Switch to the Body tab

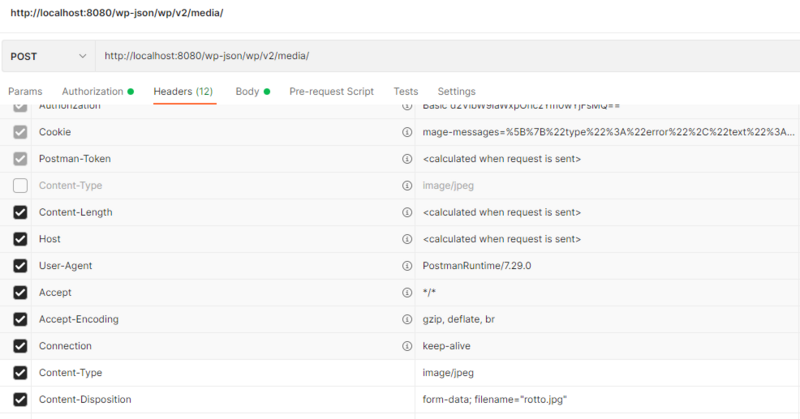tap(247, 91)
